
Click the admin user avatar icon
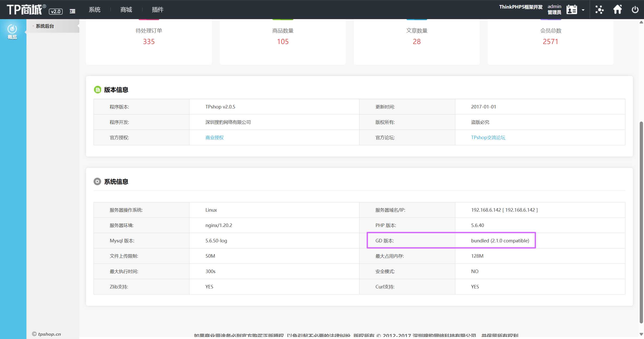[572, 10]
